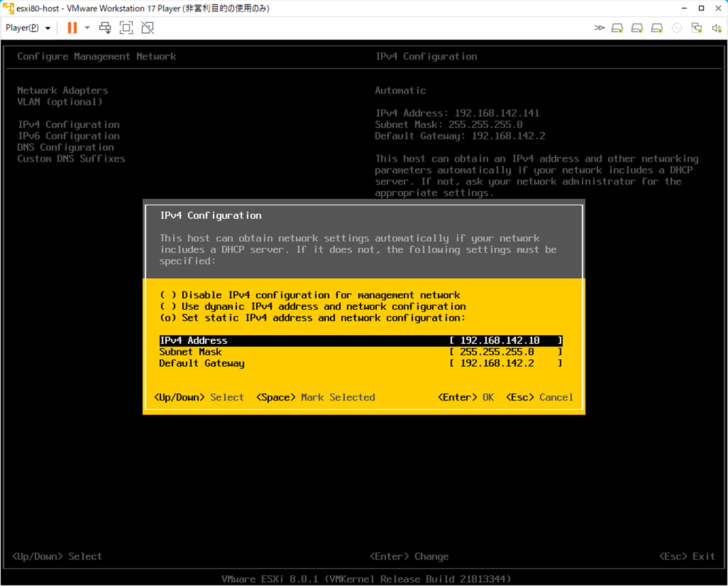The width and height of the screenshot is (728, 586).
Task: Click the sound card speaker icon
Action: click(x=717, y=28)
